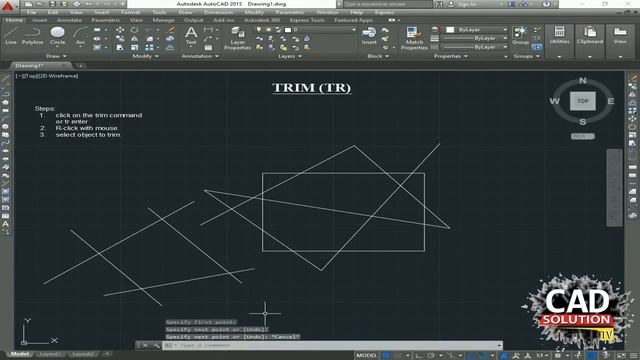Image resolution: width=640 pixels, height=360 pixels.
Task: Click the Mirror tool icon
Action: point(134,39)
